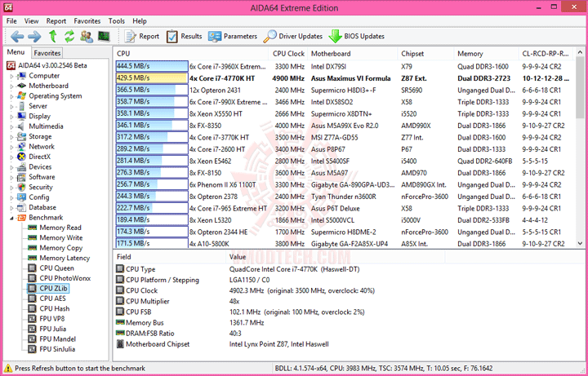Sort by the CPU Clock column header
The width and height of the screenshot is (588, 376).
click(x=288, y=54)
